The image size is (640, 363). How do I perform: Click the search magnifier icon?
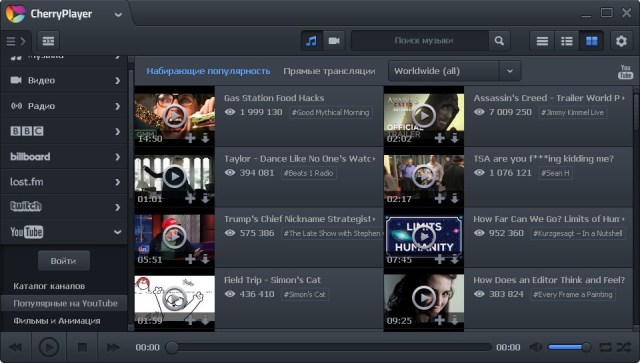coord(499,41)
